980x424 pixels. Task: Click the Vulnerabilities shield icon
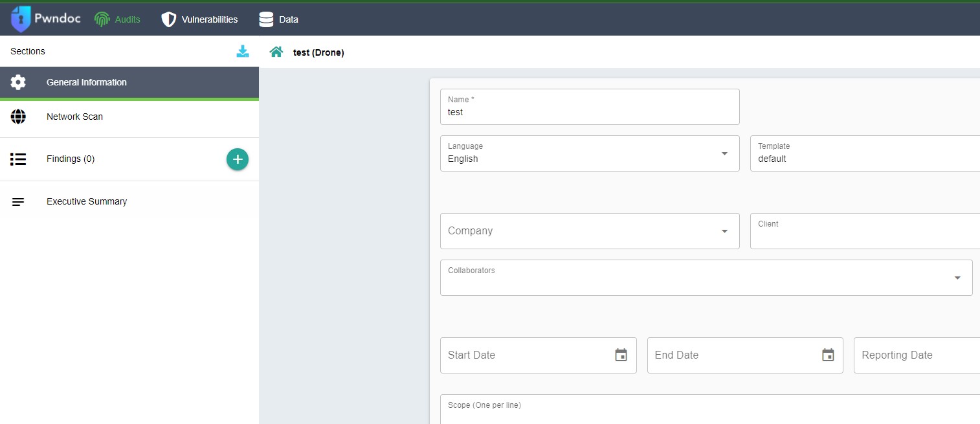pyautogui.click(x=168, y=19)
